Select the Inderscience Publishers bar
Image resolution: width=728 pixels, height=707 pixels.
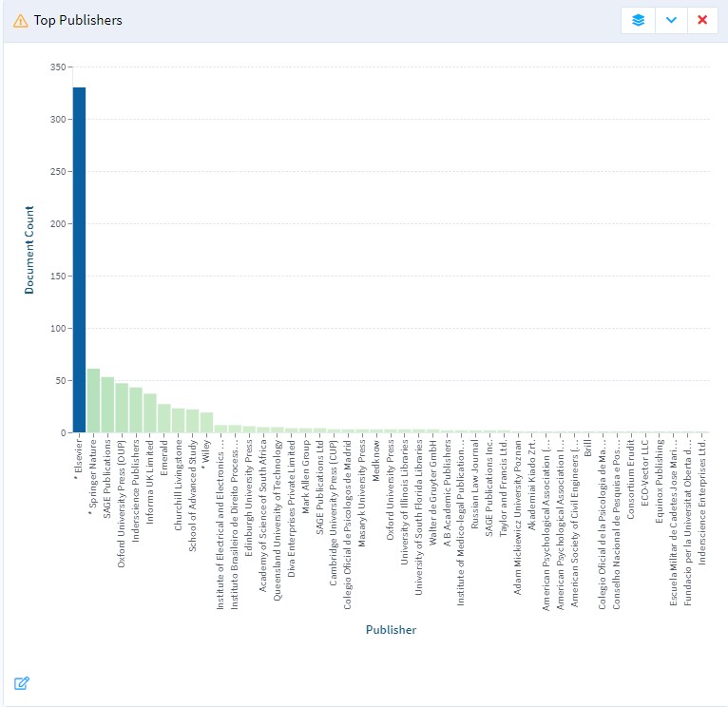pyautogui.click(x=136, y=410)
